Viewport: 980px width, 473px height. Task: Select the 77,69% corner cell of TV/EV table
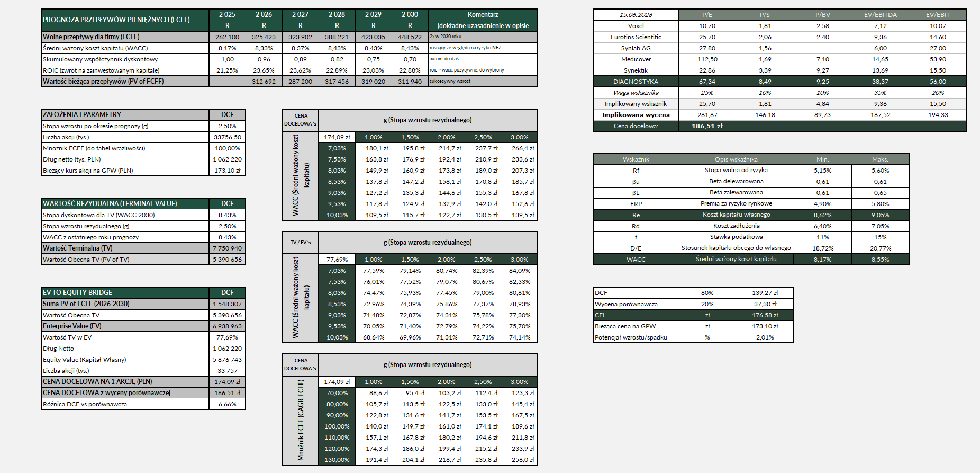[x=337, y=260]
